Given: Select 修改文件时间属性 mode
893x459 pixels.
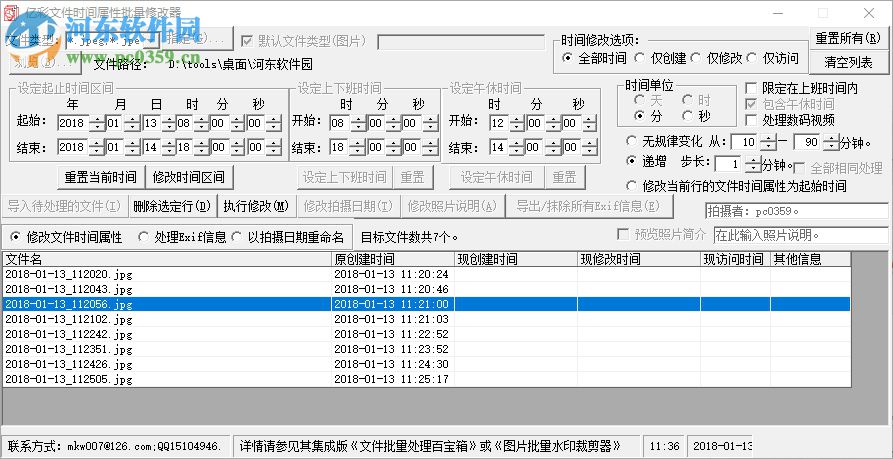Looking at the screenshot, I should 67,237.
